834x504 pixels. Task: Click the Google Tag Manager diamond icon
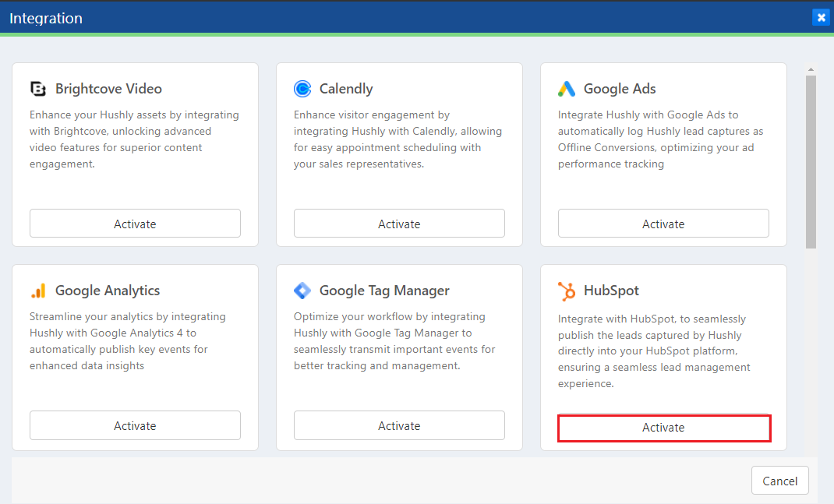302,291
